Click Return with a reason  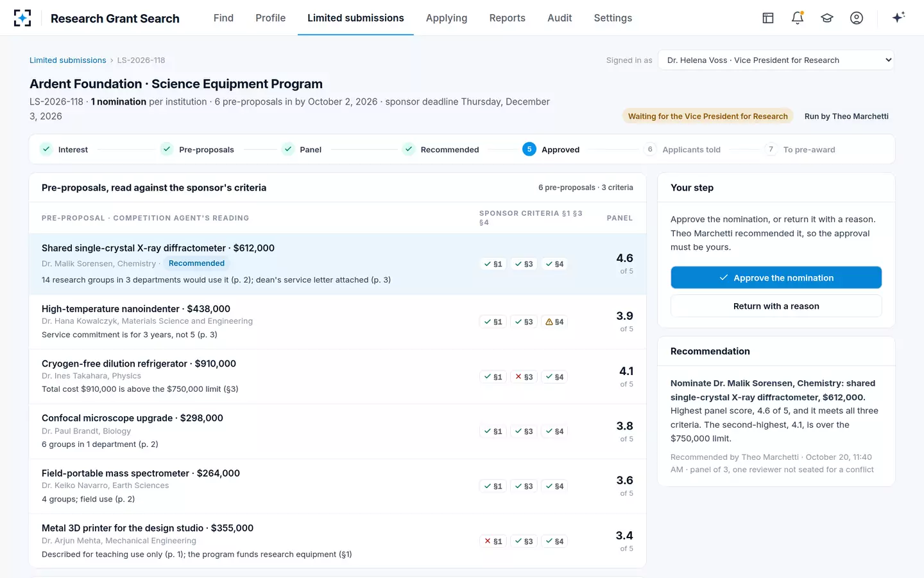click(x=776, y=306)
